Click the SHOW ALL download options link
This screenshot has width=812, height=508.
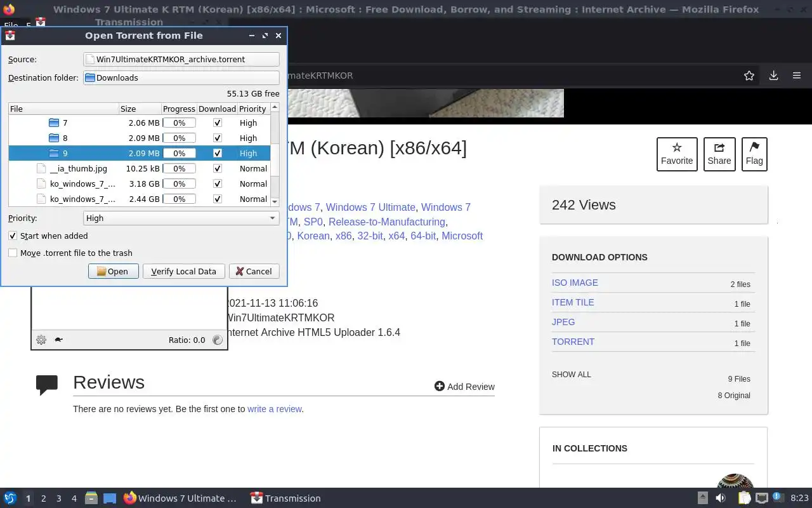[x=572, y=375]
